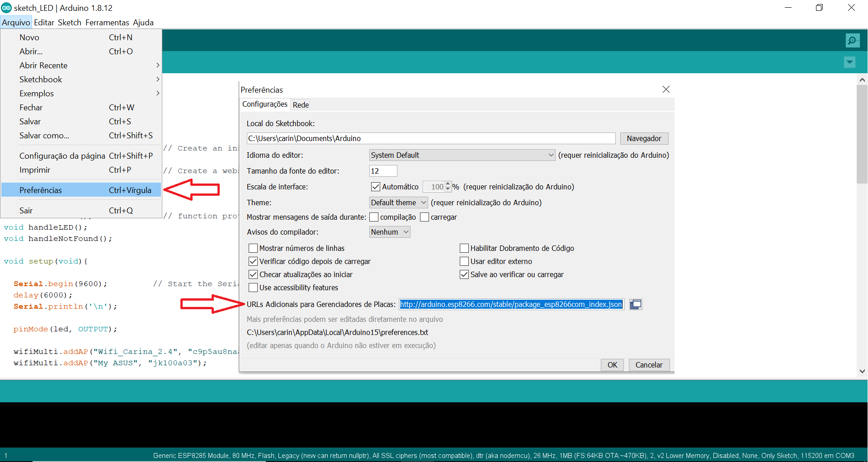The image size is (868, 462).
Task: Open Idioma do editor dropdown
Action: click(x=462, y=155)
